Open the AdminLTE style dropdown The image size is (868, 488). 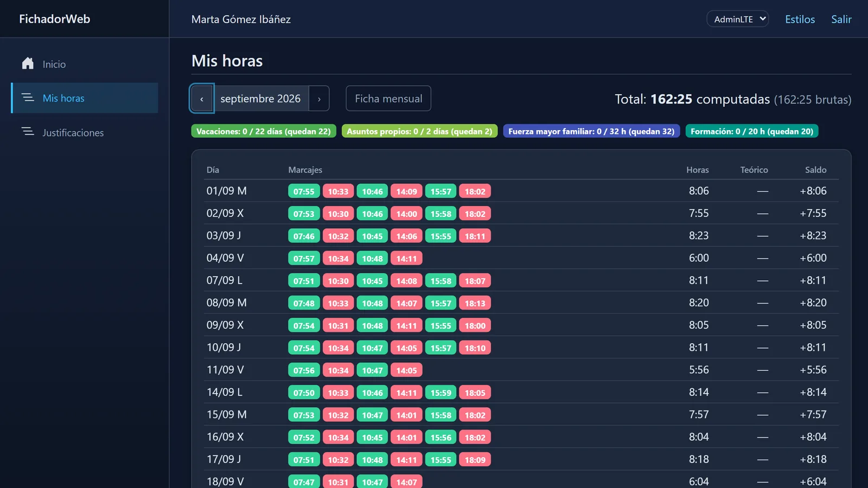(x=738, y=19)
